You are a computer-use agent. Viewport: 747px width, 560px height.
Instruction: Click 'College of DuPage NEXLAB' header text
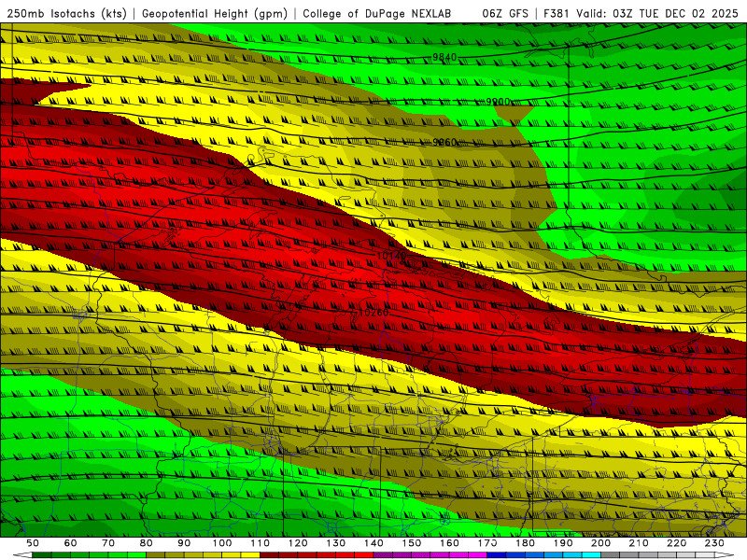click(376, 13)
